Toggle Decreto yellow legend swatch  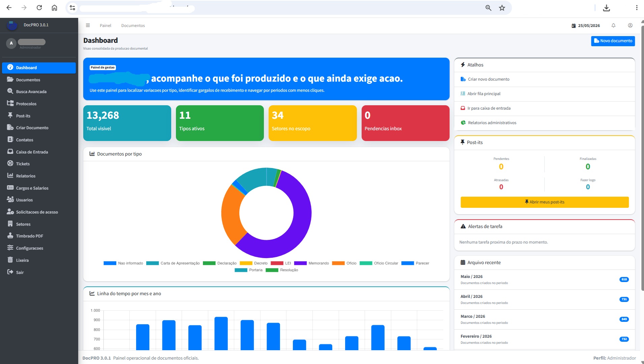point(246,263)
